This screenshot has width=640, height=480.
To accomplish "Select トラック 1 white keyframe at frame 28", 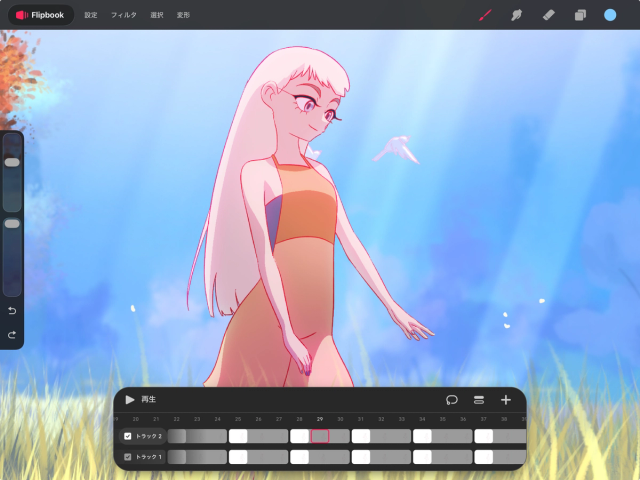I will click(299, 457).
